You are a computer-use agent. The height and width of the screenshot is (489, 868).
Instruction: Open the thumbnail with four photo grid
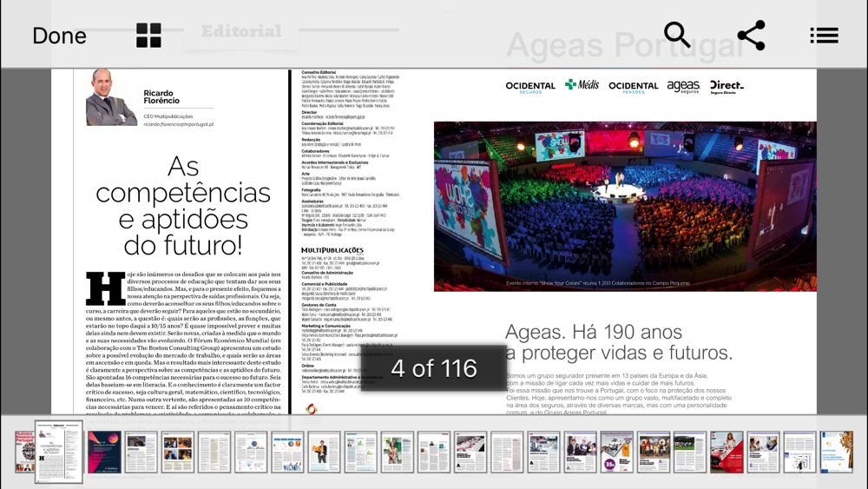pyautogui.click(x=177, y=452)
